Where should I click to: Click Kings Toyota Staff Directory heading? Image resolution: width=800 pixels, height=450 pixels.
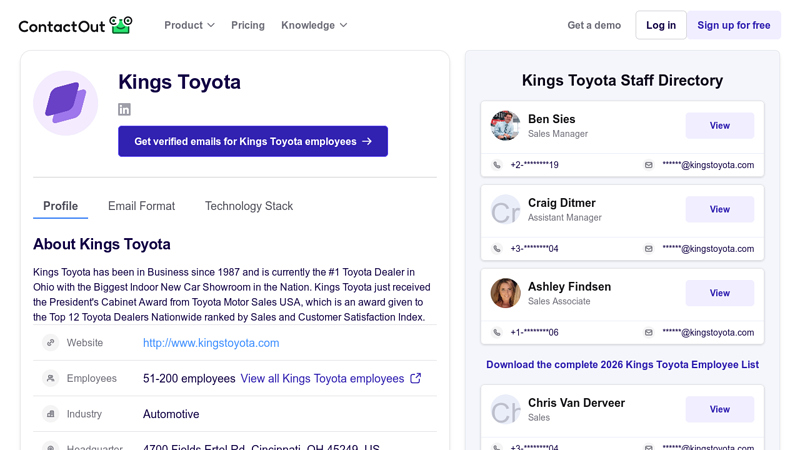[622, 80]
